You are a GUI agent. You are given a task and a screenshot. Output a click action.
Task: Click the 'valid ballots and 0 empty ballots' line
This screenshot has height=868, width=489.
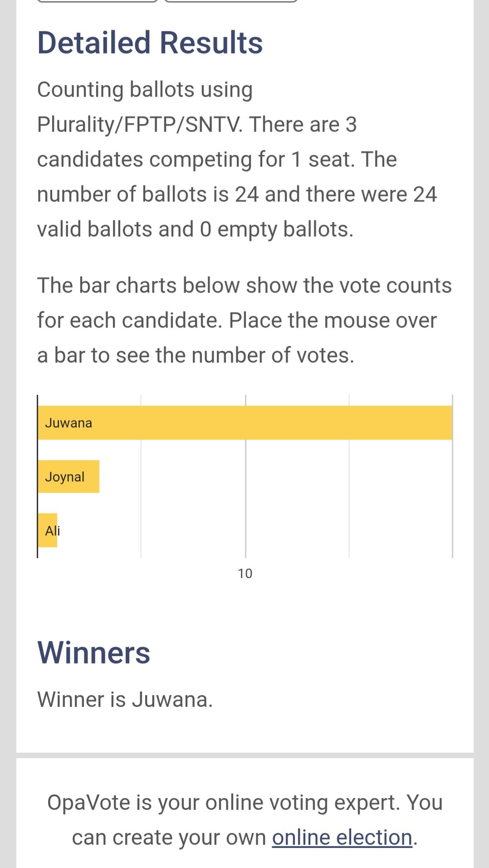[195, 229]
